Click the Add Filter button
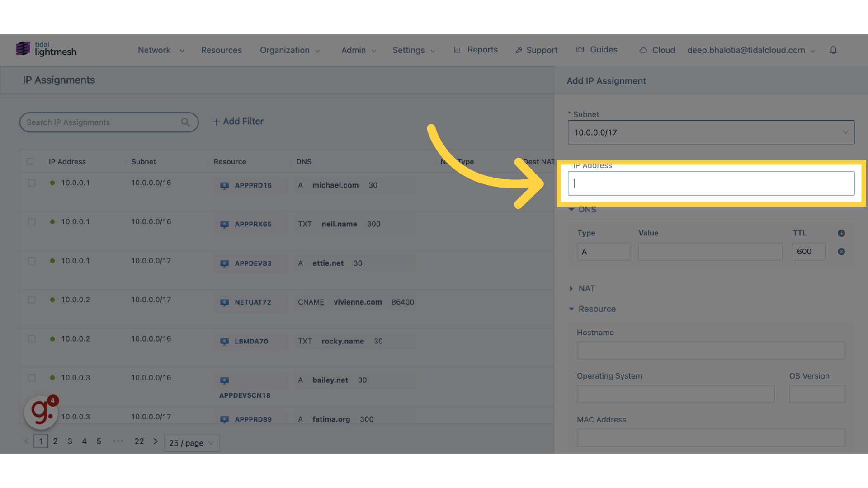 coord(237,122)
